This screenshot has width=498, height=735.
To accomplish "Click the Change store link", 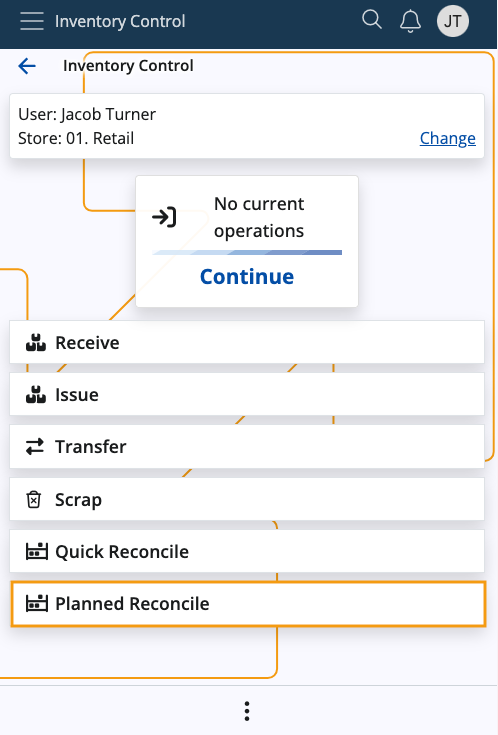I will (447, 138).
